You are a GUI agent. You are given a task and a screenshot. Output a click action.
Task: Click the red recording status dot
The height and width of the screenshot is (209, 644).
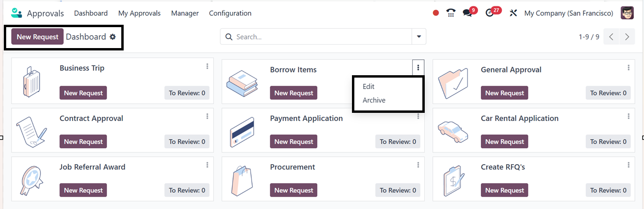[x=436, y=13]
